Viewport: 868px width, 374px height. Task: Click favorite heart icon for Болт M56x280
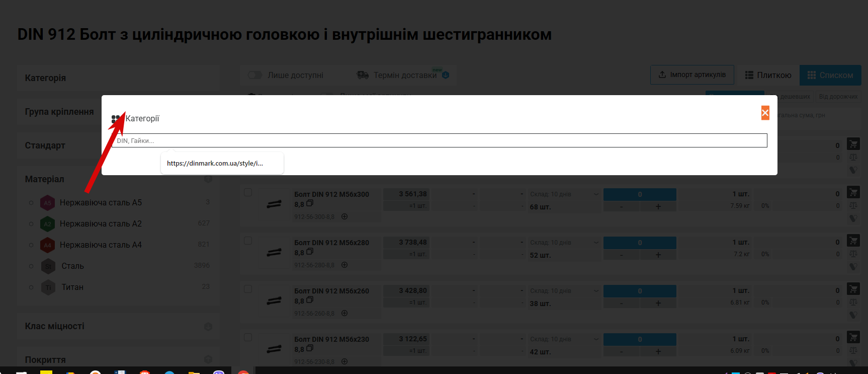853,267
